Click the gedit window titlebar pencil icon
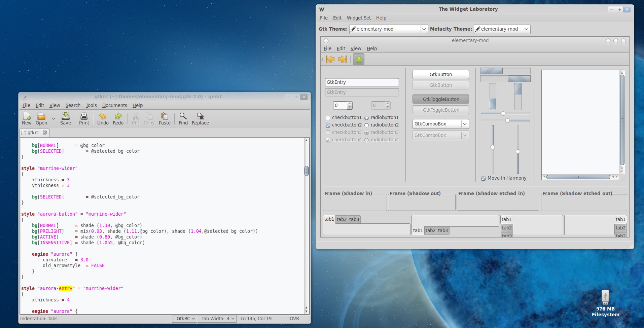644x328 pixels. (25, 97)
